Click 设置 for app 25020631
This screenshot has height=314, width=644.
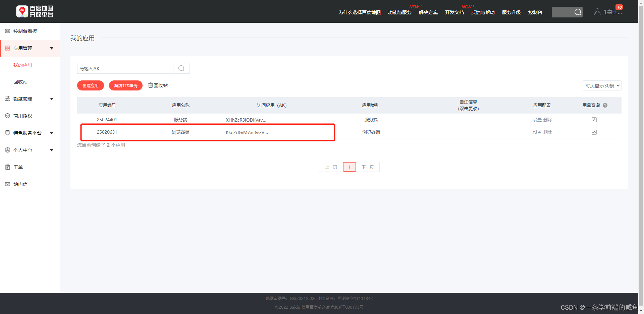pos(537,132)
